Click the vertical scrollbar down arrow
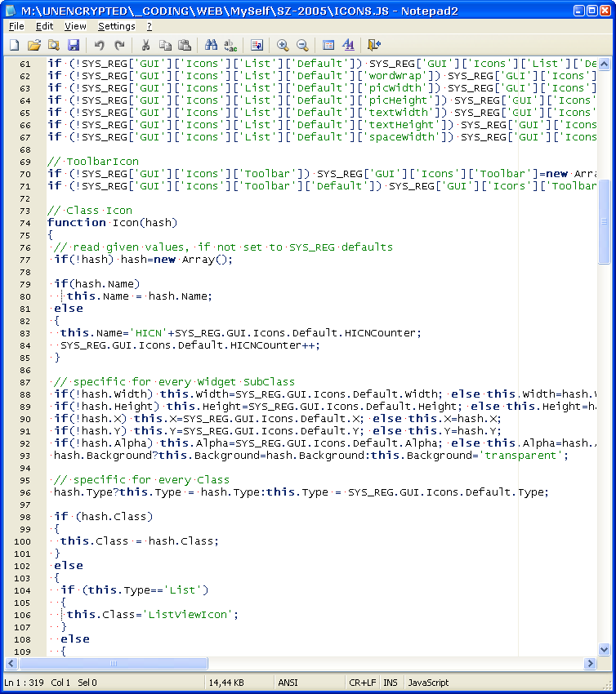 point(604,650)
